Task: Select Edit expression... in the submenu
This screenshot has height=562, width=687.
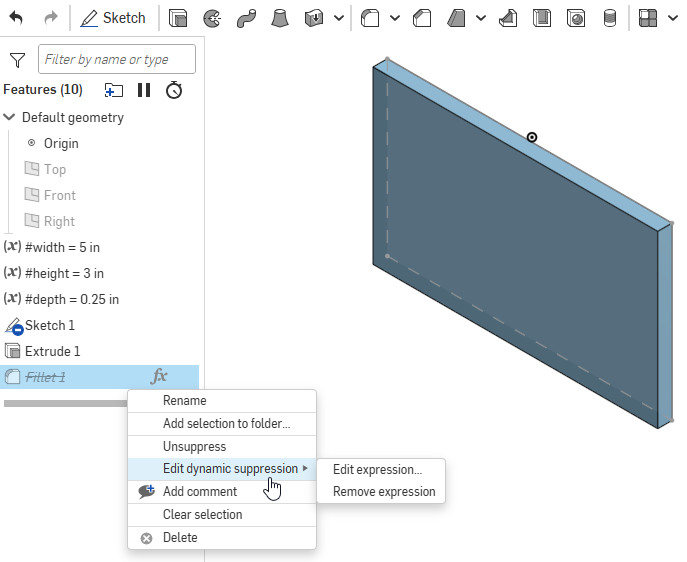Action: (x=377, y=469)
